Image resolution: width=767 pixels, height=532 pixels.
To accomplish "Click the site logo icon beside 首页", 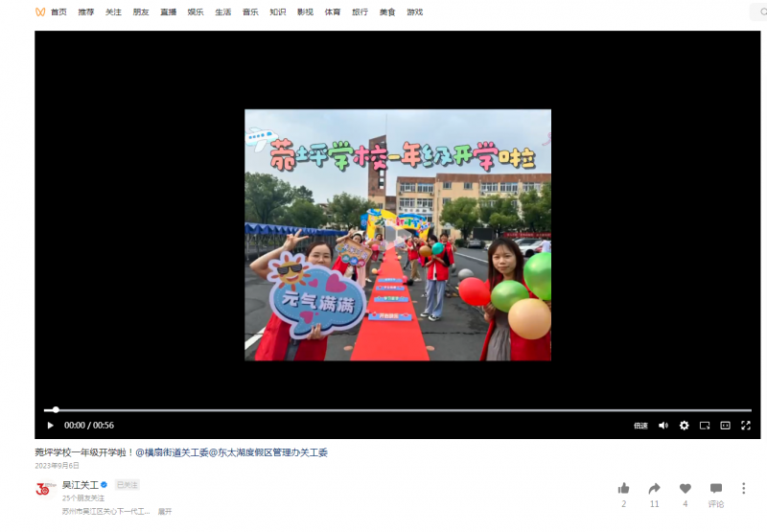I will pos(40,12).
